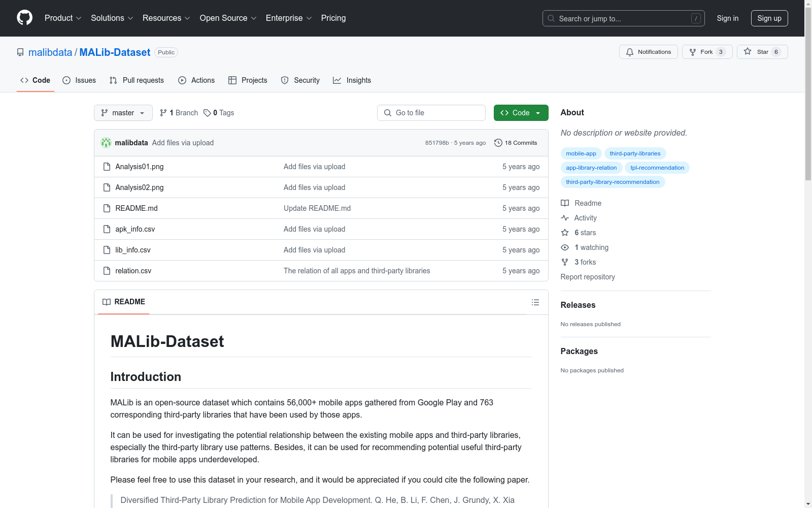Click the history clock icon by Commits
Screen dimensions: 812x508
(498, 143)
